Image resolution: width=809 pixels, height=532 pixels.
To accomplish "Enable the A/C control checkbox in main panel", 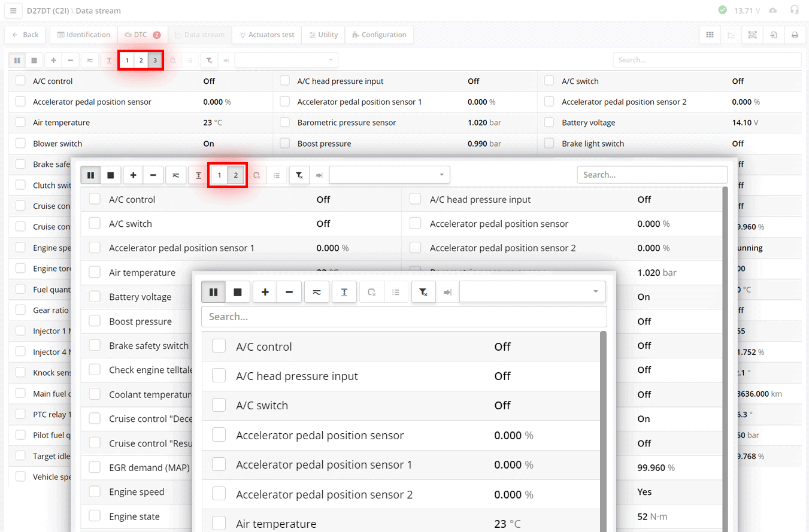I will 20,81.
